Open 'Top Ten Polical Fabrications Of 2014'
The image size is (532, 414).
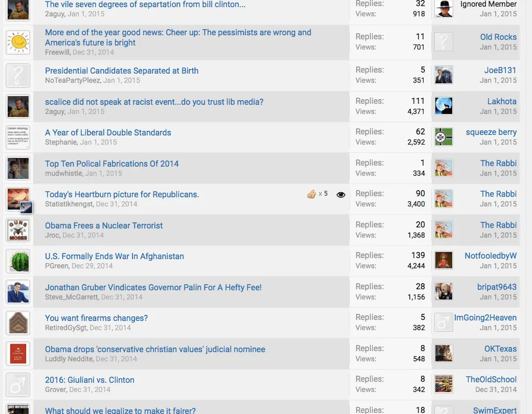click(x=112, y=164)
